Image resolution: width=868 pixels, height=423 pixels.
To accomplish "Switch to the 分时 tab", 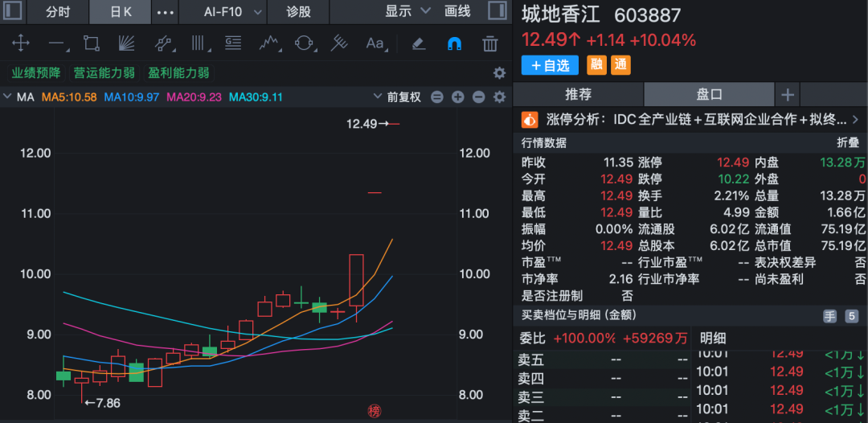I will tap(58, 11).
